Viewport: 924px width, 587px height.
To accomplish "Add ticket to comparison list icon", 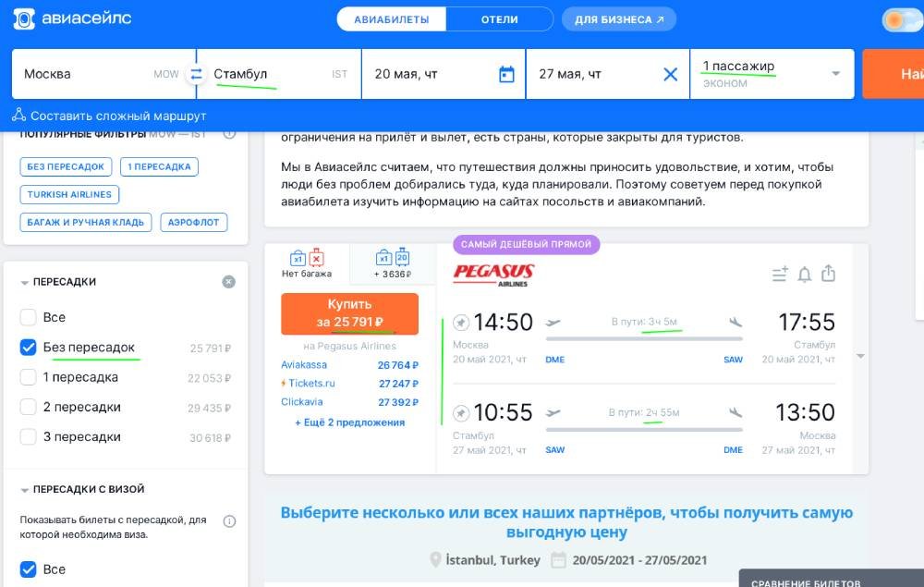I will pyautogui.click(x=780, y=274).
